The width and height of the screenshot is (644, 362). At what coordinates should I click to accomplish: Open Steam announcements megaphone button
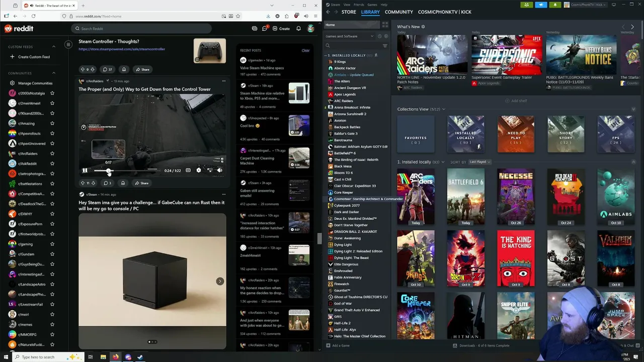541,5
